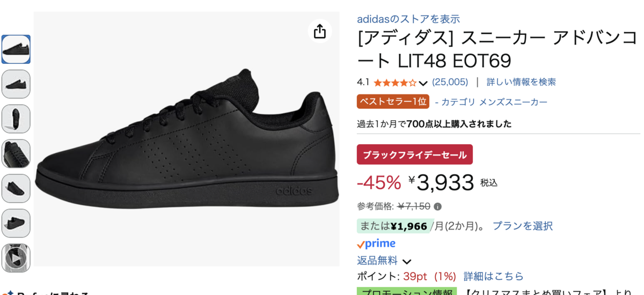
Task: Select the fifth angled shoe thumbnail
Action: click(x=16, y=189)
